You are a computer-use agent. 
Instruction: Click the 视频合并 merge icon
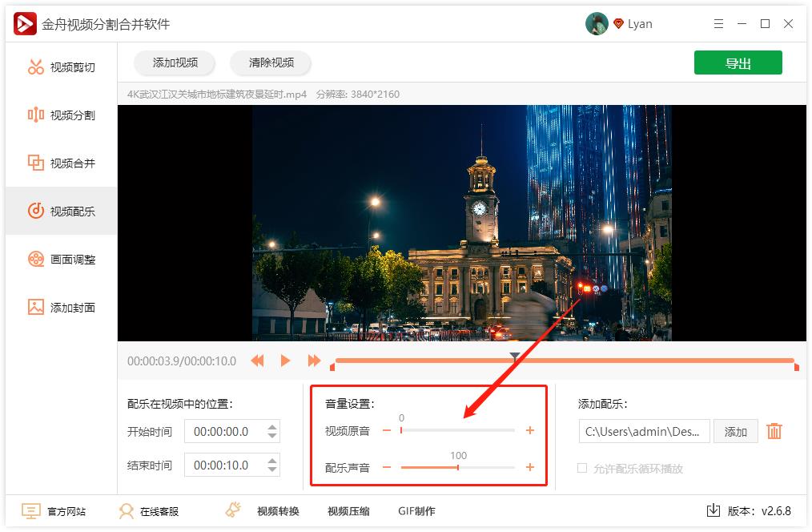point(36,163)
